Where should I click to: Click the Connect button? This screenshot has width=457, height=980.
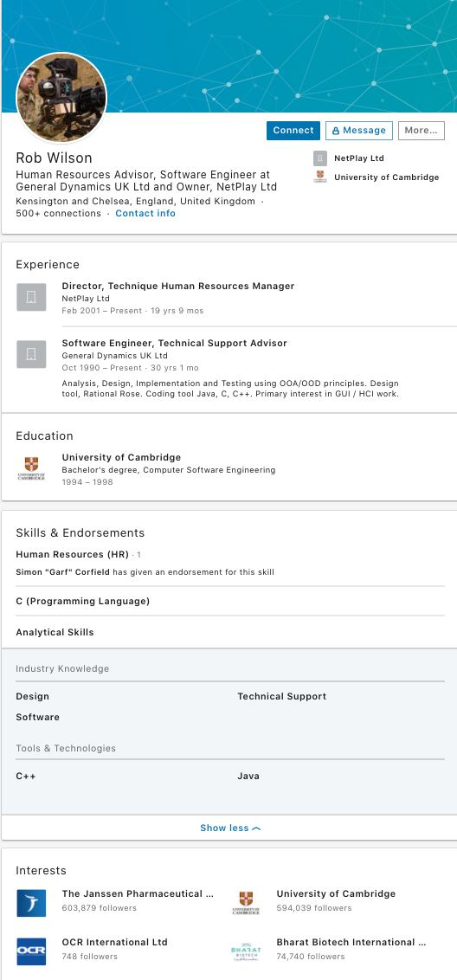[293, 131]
